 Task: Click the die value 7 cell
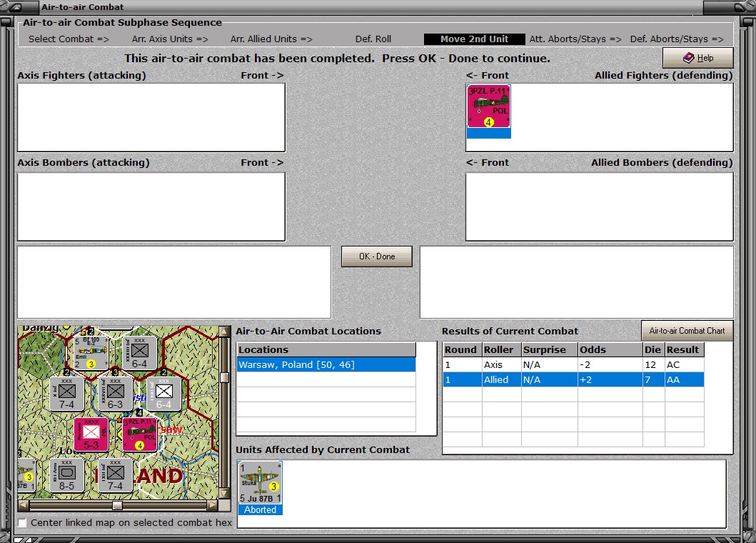tap(654, 380)
